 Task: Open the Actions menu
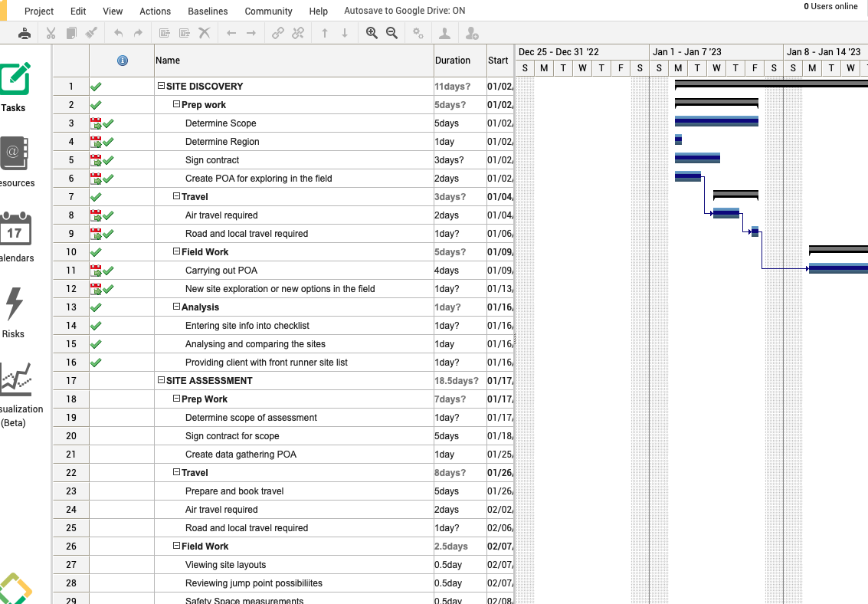click(155, 11)
